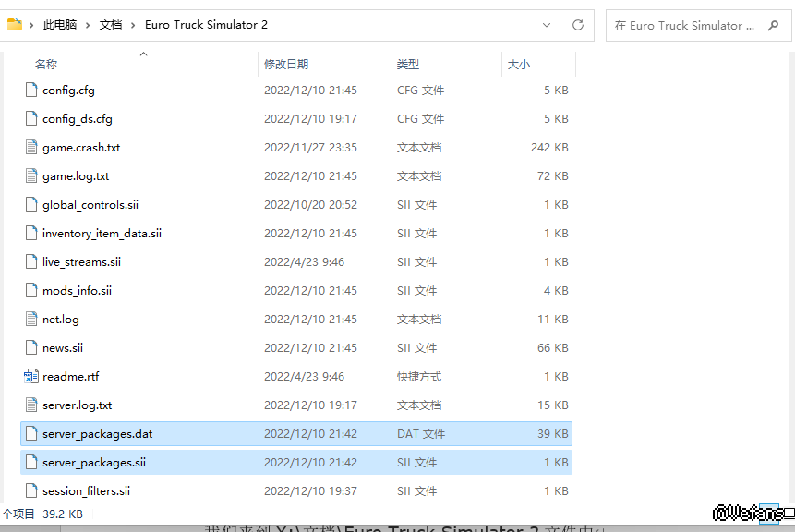
Task: Open the address bar history dropdown
Action: click(548, 25)
